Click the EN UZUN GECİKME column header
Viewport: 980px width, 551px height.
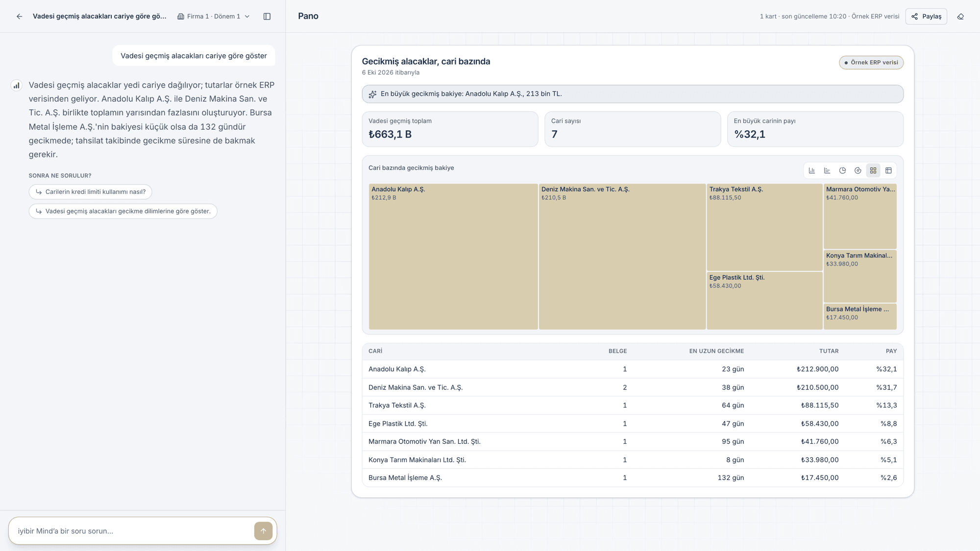716,351
